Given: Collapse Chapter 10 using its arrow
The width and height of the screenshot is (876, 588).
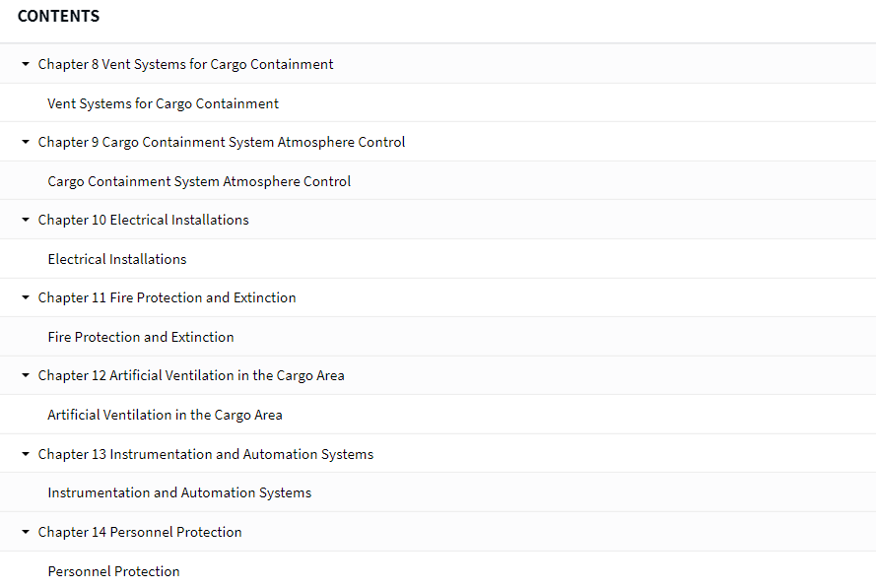Looking at the screenshot, I should (x=25, y=220).
